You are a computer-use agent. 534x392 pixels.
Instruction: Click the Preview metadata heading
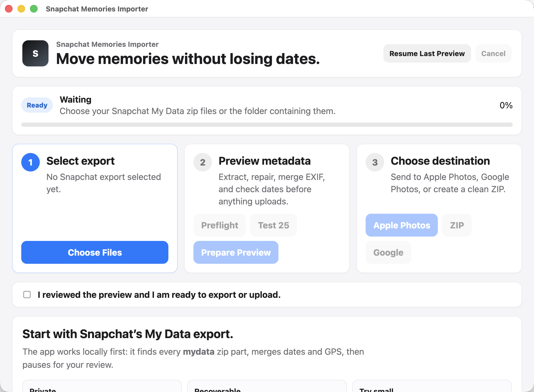[265, 161]
